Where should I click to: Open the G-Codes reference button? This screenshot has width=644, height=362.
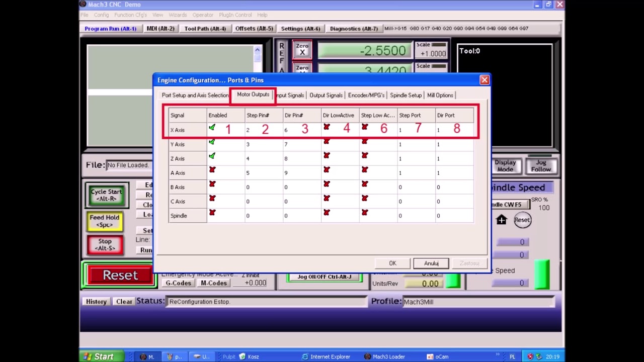pos(179,283)
